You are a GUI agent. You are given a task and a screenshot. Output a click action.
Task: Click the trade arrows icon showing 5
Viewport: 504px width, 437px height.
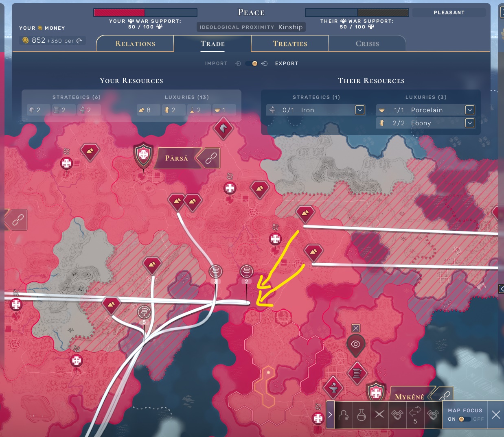[x=415, y=415]
